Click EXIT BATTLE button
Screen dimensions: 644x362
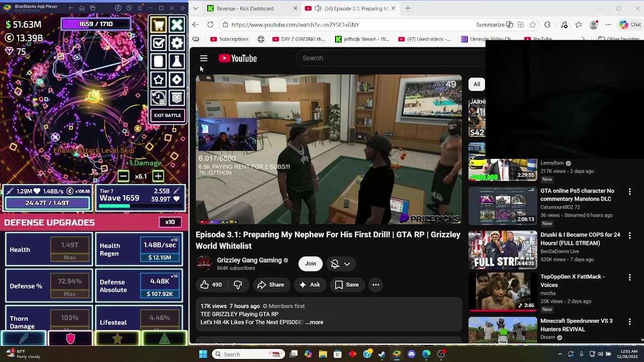pos(168,115)
